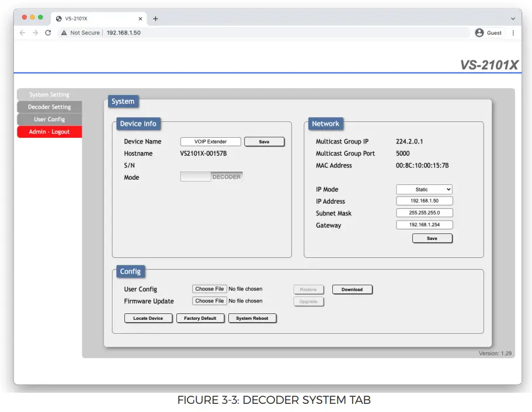532x412 pixels.
Task: Choose File for Firmware Update
Action: point(210,301)
